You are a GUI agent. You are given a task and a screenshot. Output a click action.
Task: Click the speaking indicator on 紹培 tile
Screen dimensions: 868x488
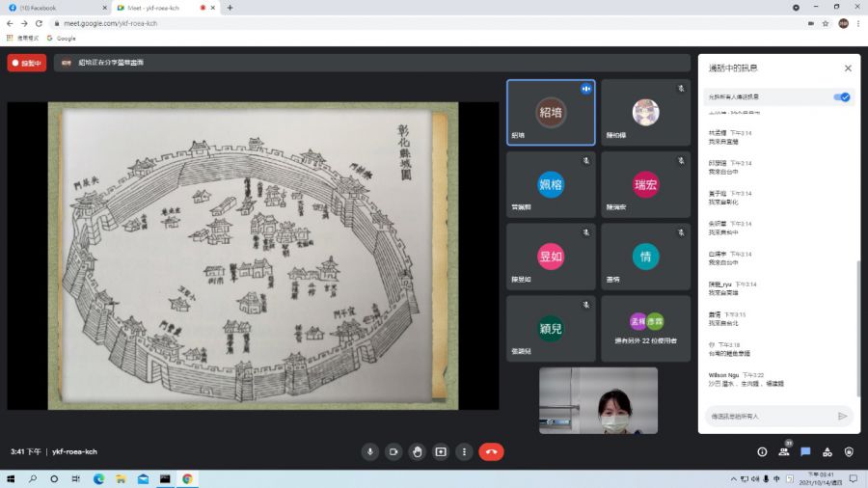tap(585, 89)
